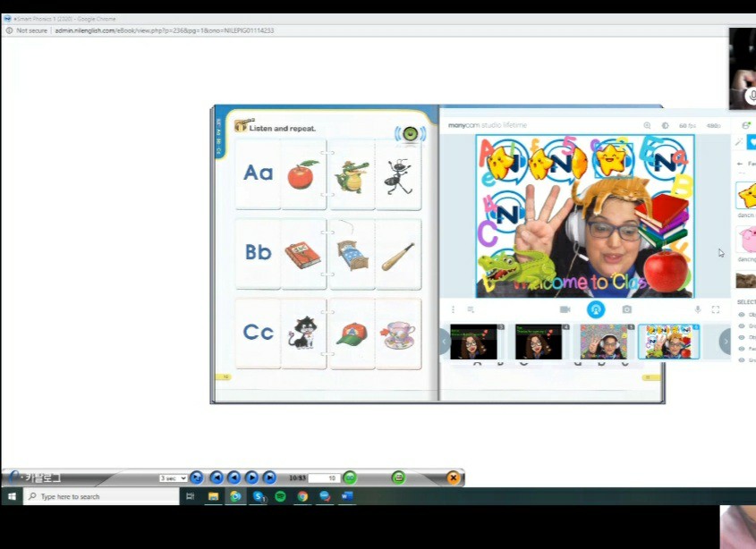
Task: Open Windows Task View
Action: [x=190, y=496]
